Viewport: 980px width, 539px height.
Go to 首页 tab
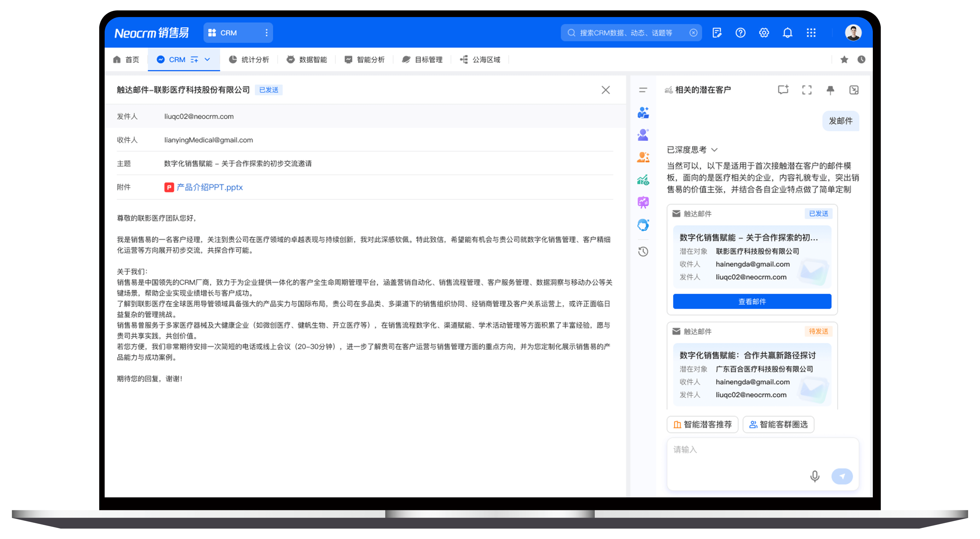pyautogui.click(x=127, y=59)
